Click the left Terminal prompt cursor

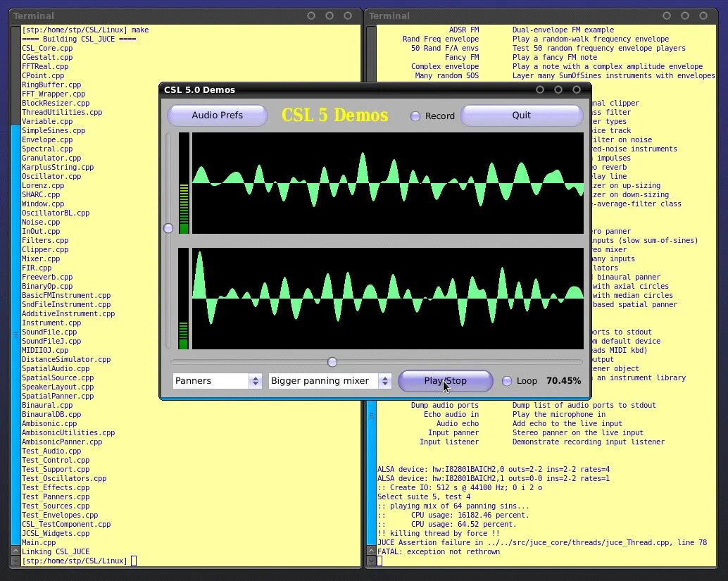(134, 561)
